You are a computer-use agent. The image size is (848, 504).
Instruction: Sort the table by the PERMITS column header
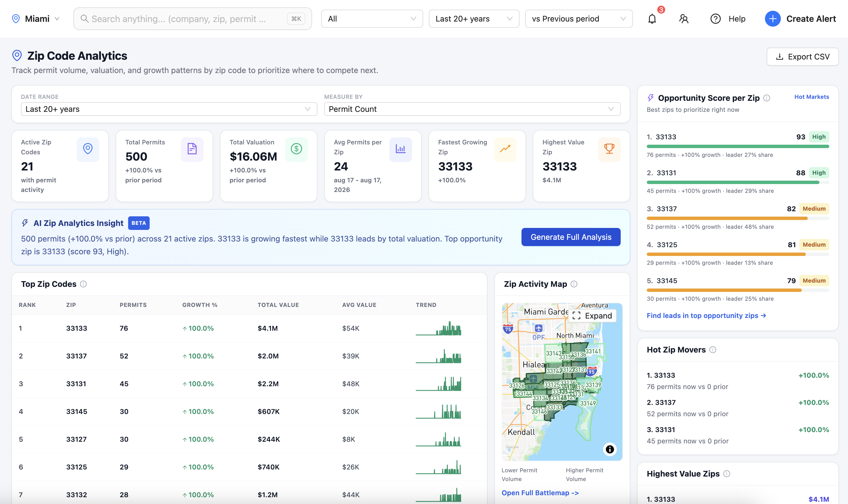(x=133, y=305)
